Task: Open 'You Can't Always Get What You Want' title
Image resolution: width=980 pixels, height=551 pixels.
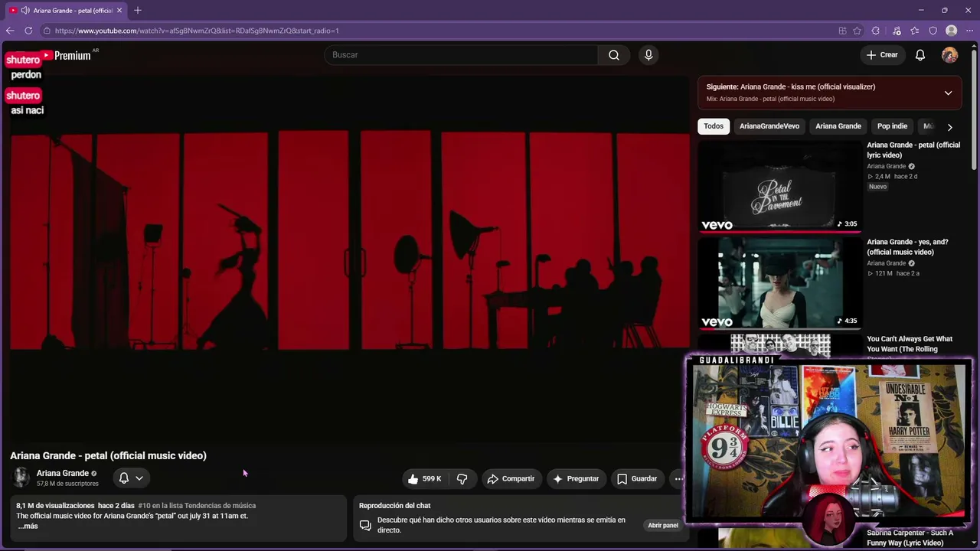Action: (x=910, y=344)
